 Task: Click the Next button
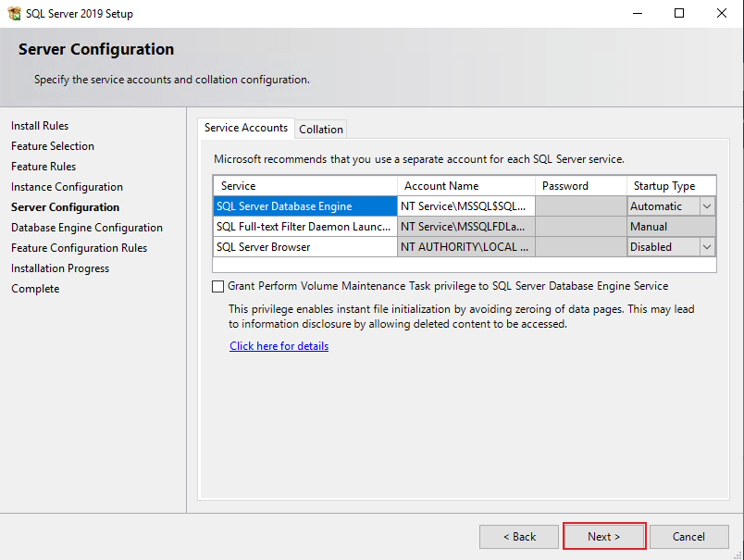pos(604,537)
